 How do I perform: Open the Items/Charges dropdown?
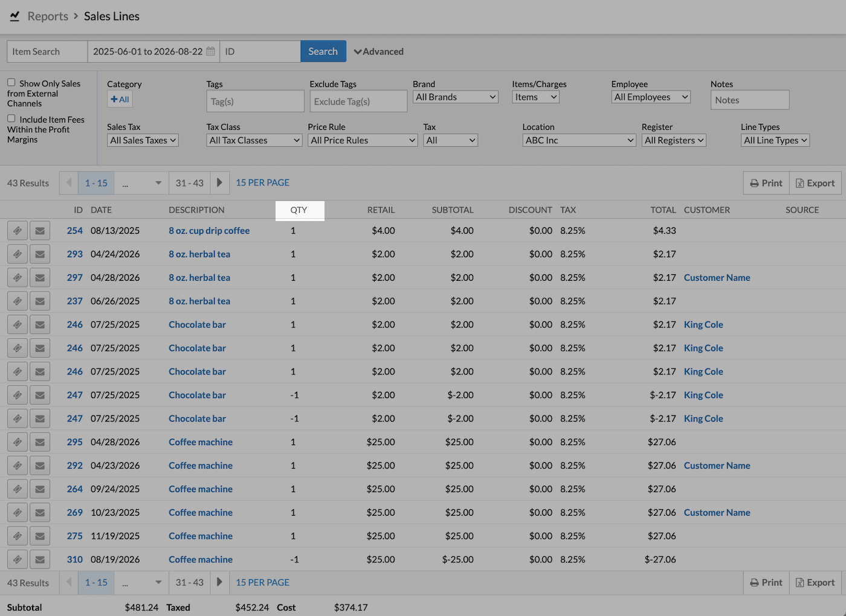[x=535, y=97]
